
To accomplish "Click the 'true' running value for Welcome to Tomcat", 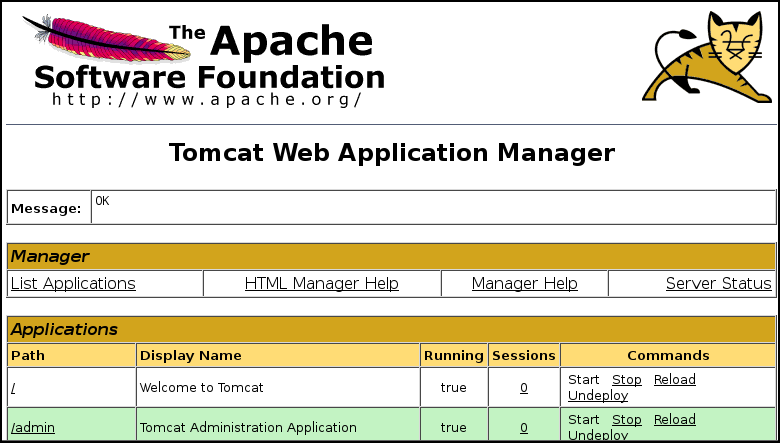I will [454, 388].
